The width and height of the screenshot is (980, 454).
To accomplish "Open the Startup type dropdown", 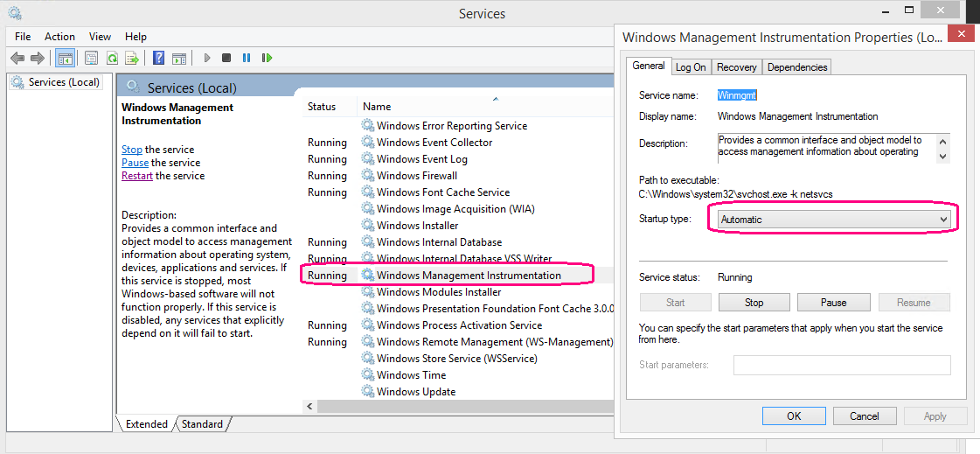I will (834, 220).
